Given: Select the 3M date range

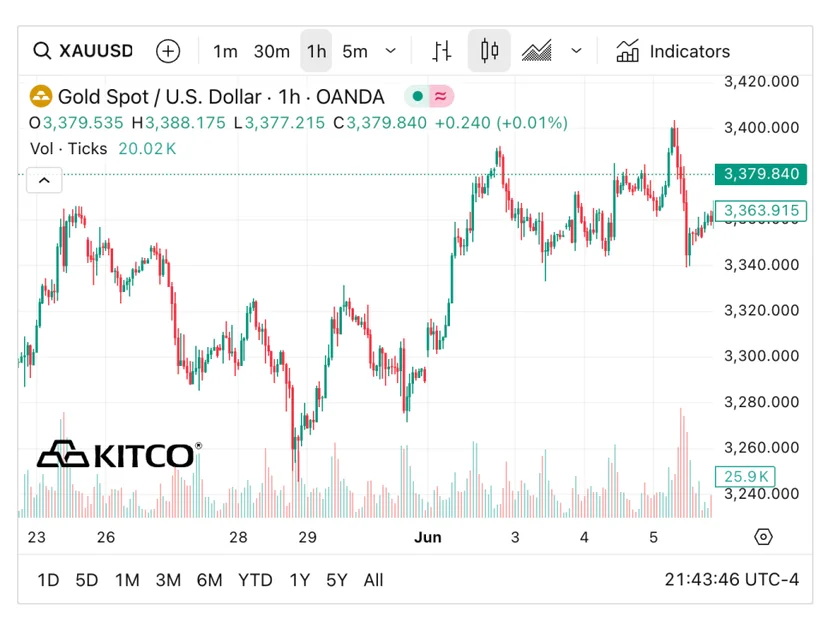Looking at the screenshot, I should click(168, 580).
